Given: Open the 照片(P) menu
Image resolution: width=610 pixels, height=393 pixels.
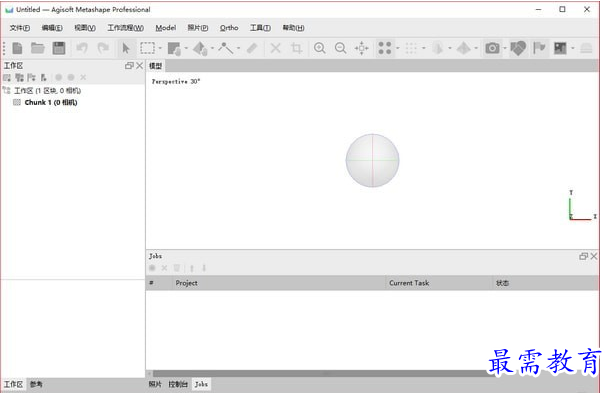Looking at the screenshot, I should click(198, 28).
